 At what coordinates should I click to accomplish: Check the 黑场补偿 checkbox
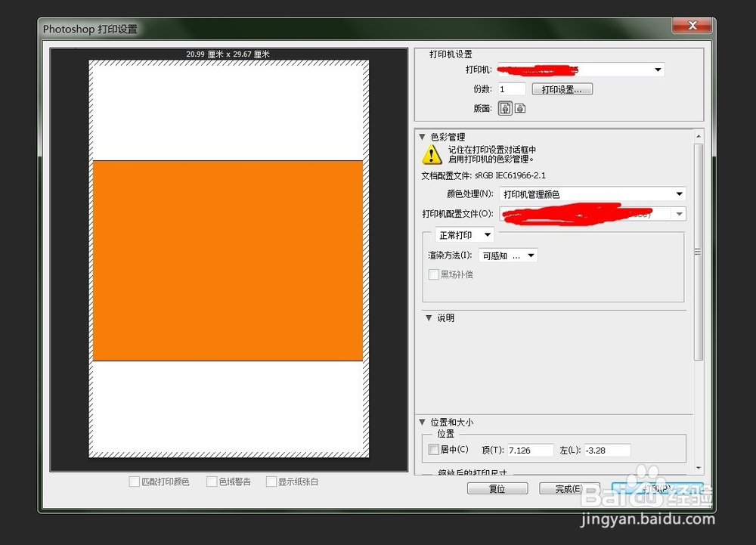click(433, 274)
